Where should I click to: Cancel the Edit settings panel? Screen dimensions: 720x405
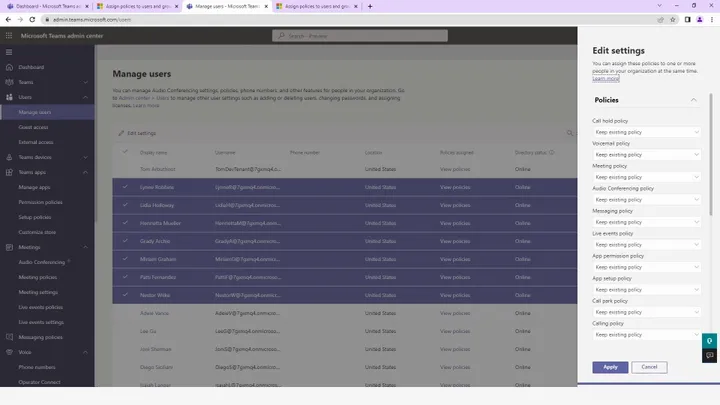(x=649, y=367)
